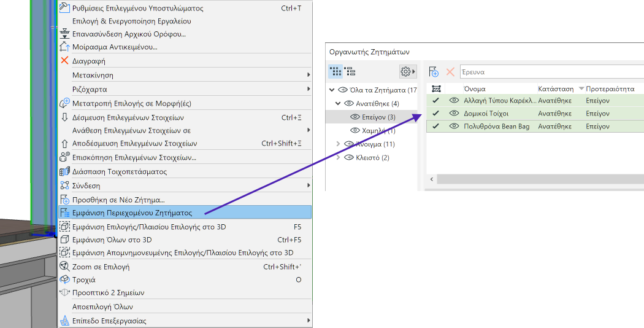Expand the Άνοιγμα (11) tree node
The width and height of the screenshot is (644, 328).
(338, 144)
